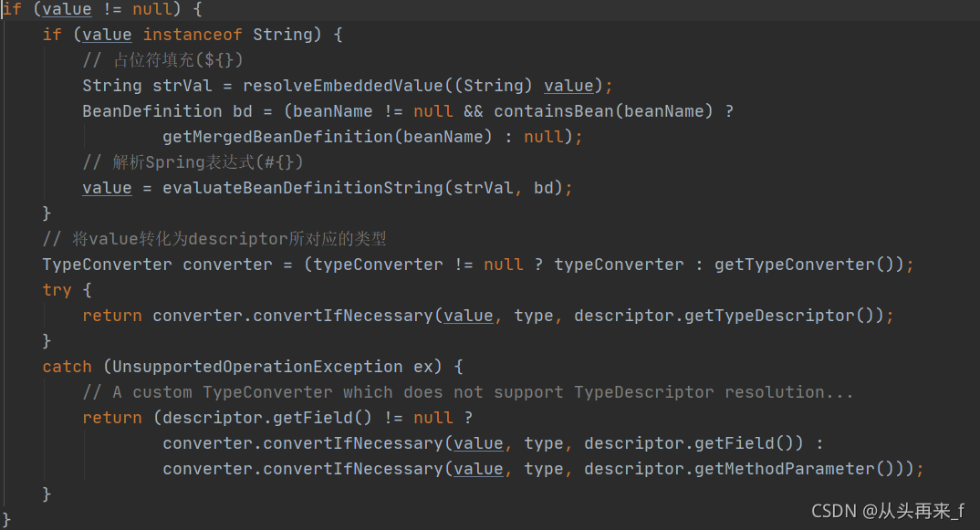Click the try keyword

coord(57,290)
